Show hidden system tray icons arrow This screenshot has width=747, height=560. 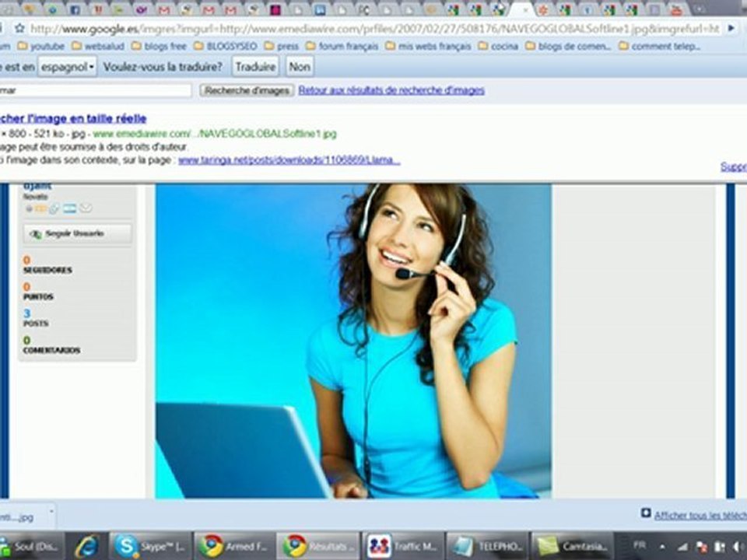click(x=662, y=547)
